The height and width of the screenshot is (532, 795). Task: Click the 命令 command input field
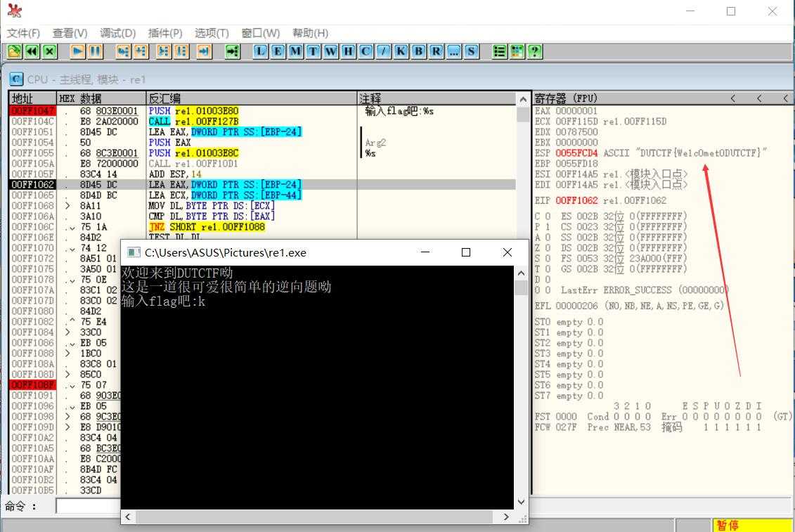pyautogui.click(x=89, y=506)
